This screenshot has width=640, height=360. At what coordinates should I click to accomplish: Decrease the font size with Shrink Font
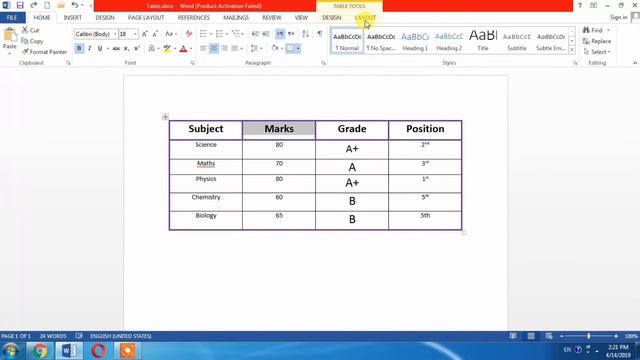(x=155, y=34)
